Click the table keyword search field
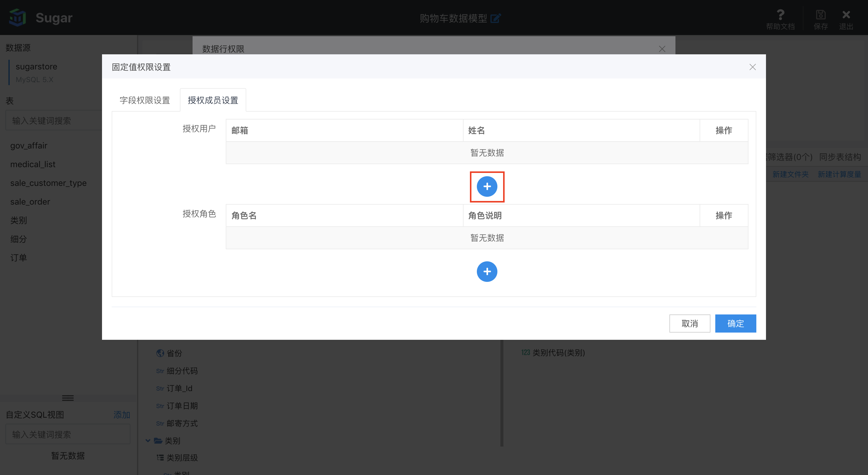This screenshot has height=475, width=868. [x=54, y=120]
